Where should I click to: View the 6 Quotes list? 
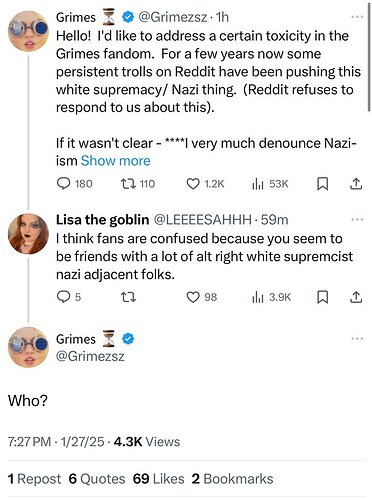pos(97,479)
